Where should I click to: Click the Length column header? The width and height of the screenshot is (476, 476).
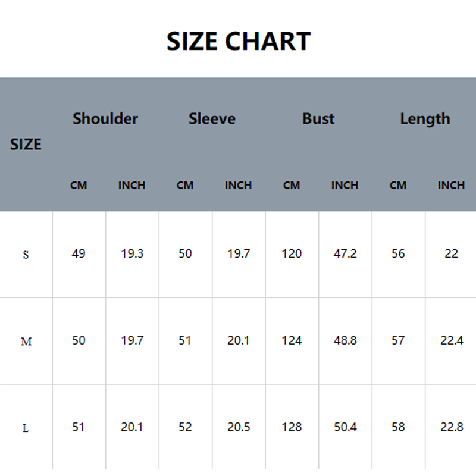pos(425,118)
